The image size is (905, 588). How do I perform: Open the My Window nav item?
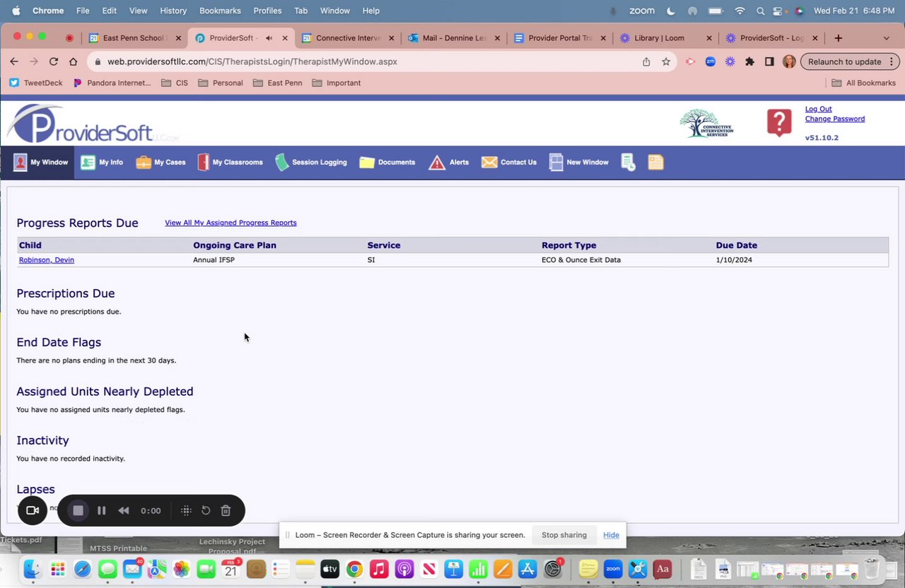pos(40,163)
